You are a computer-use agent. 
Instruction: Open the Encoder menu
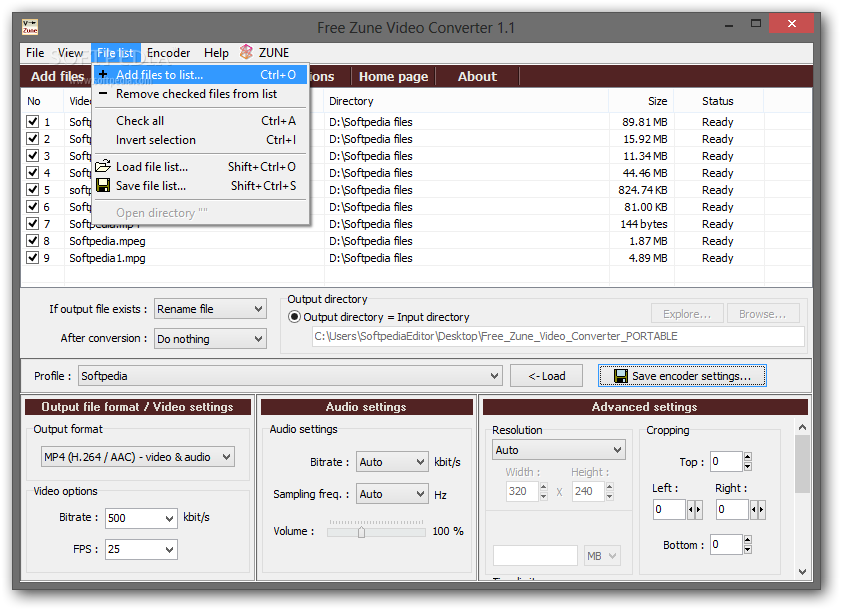coord(168,53)
